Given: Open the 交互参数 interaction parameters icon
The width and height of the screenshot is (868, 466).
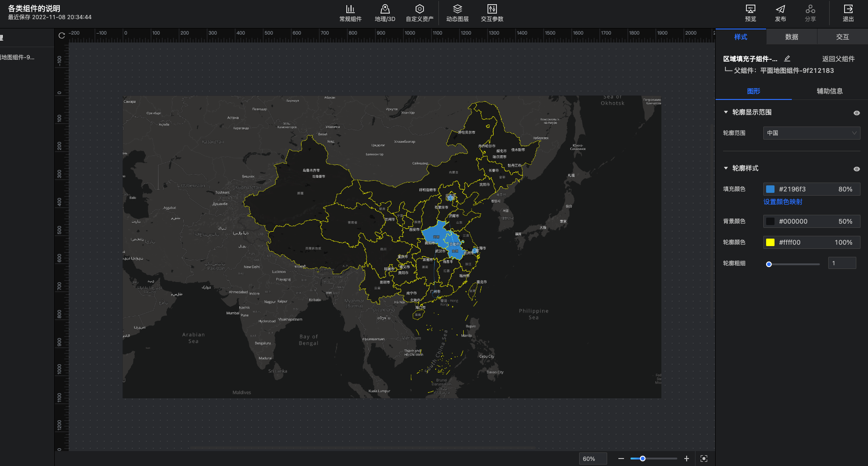Looking at the screenshot, I should tap(492, 9).
